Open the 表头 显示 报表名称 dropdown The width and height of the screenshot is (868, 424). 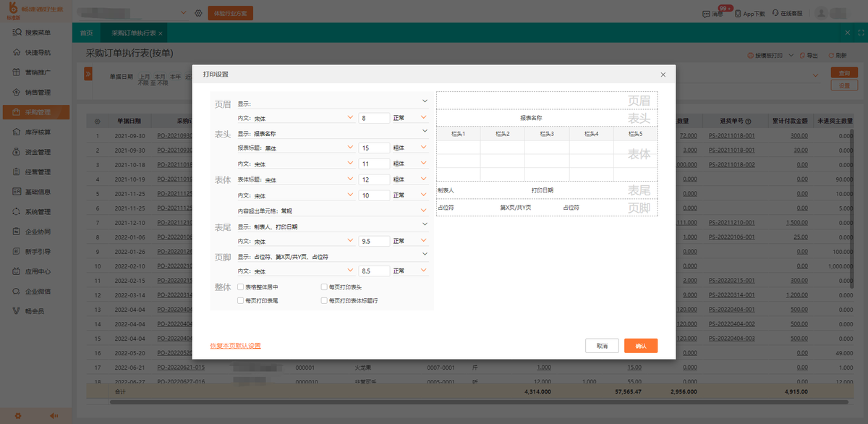pyautogui.click(x=333, y=134)
